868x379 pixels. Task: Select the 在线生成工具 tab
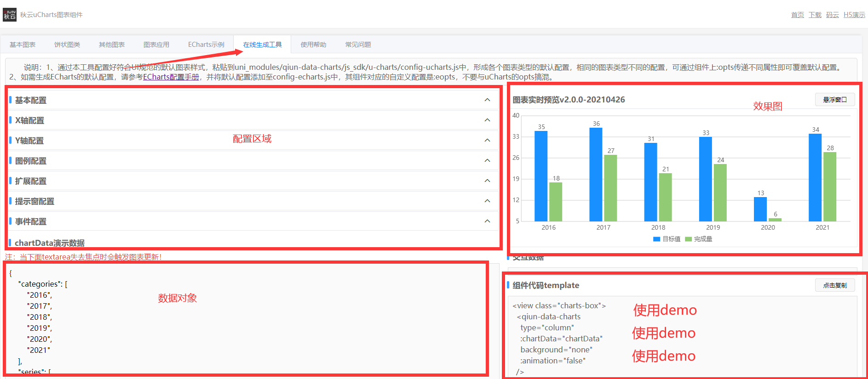262,45
